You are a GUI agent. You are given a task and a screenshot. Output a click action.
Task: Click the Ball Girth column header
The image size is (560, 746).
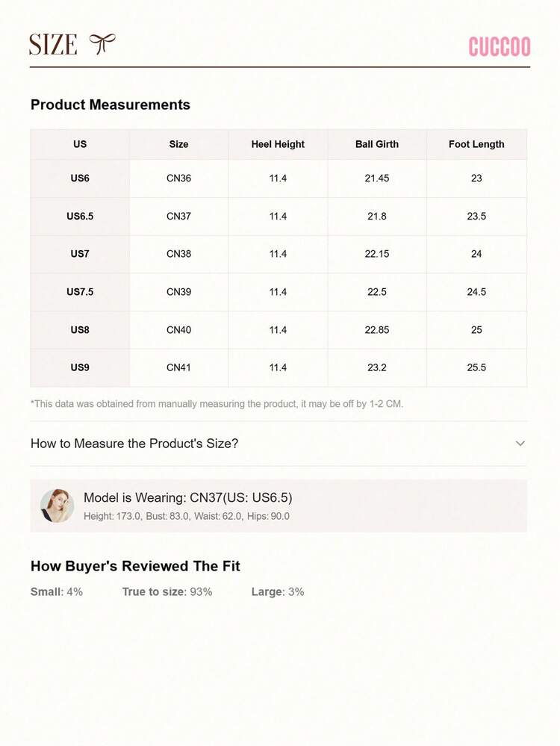377,144
